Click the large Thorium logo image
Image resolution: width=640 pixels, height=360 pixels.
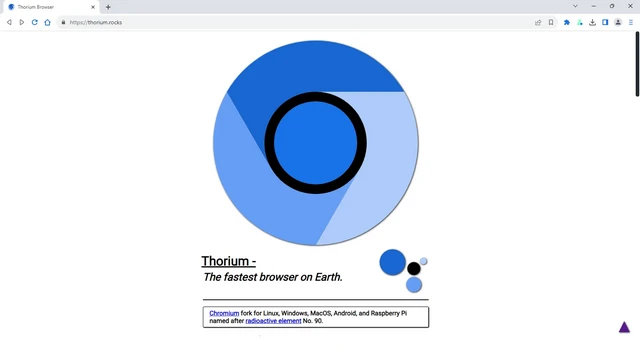tap(316, 143)
